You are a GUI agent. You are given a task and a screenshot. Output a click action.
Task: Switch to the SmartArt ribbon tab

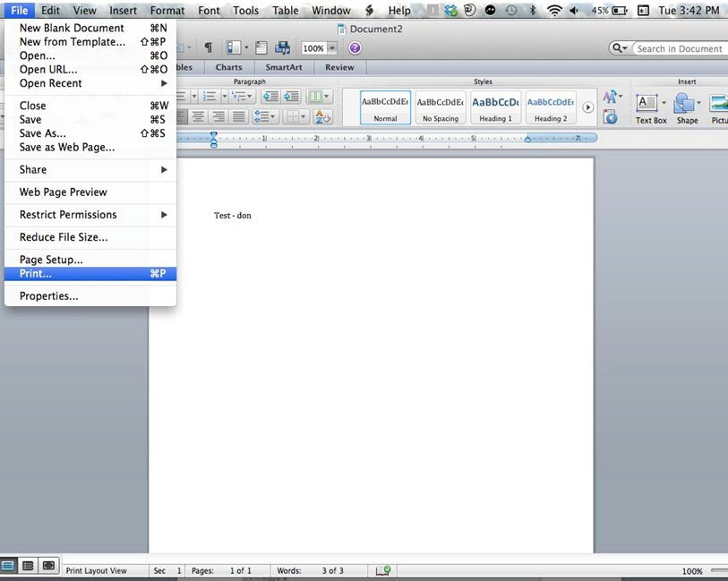click(x=284, y=67)
